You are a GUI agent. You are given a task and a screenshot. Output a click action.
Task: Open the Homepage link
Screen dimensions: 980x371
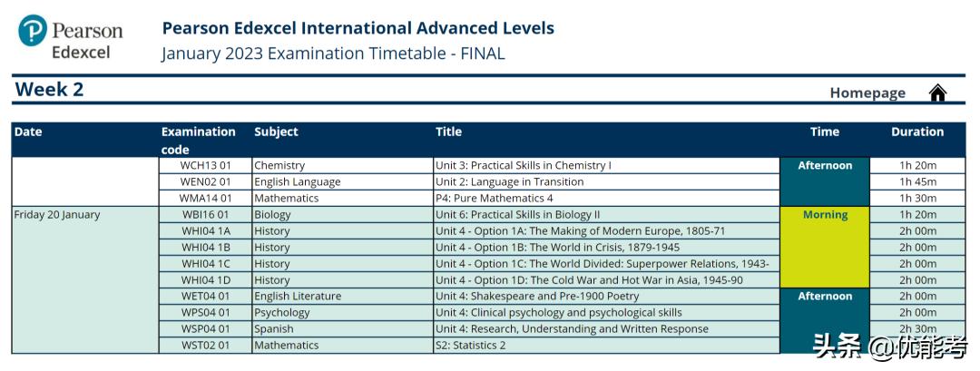click(867, 93)
